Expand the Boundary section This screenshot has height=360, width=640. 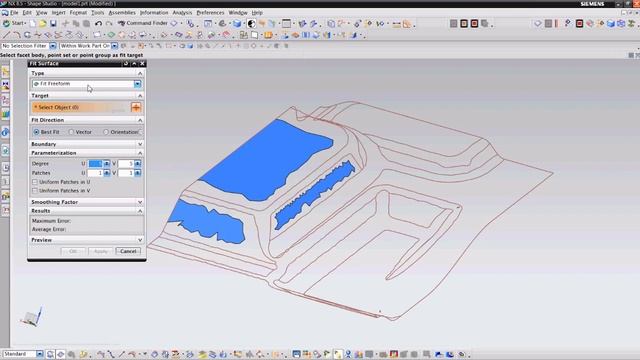[140, 144]
